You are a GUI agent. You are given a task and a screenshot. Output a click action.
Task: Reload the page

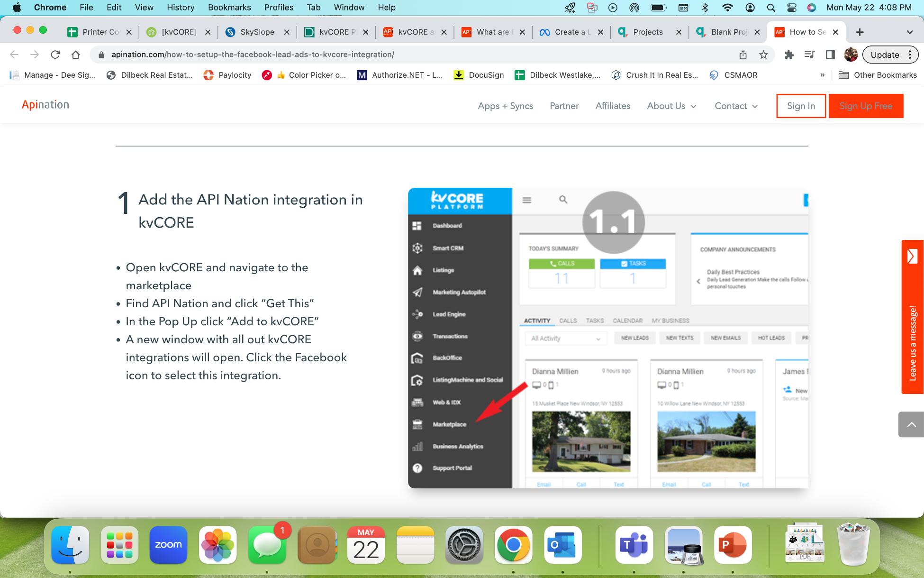55,55
